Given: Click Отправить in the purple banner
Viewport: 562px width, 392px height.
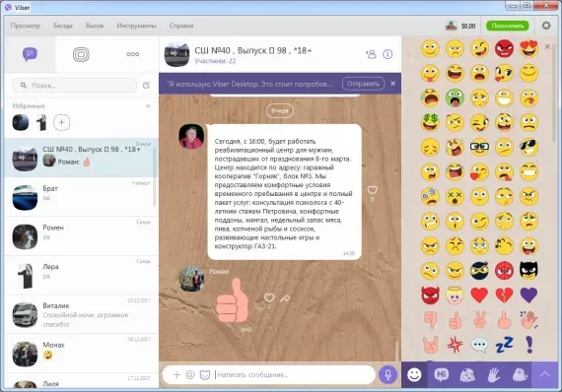Looking at the screenshot, I should [x=363, y=84].
